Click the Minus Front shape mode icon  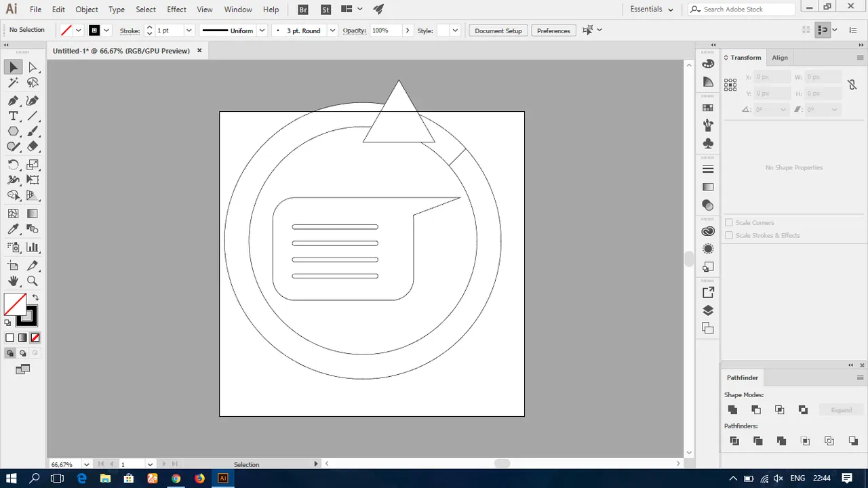coord(756,409)
